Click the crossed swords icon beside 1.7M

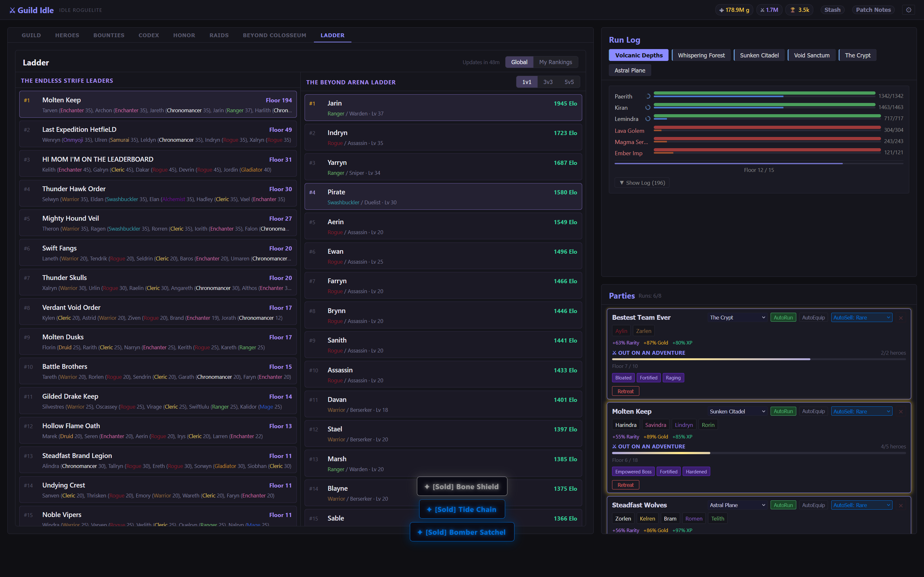[762, 10]
